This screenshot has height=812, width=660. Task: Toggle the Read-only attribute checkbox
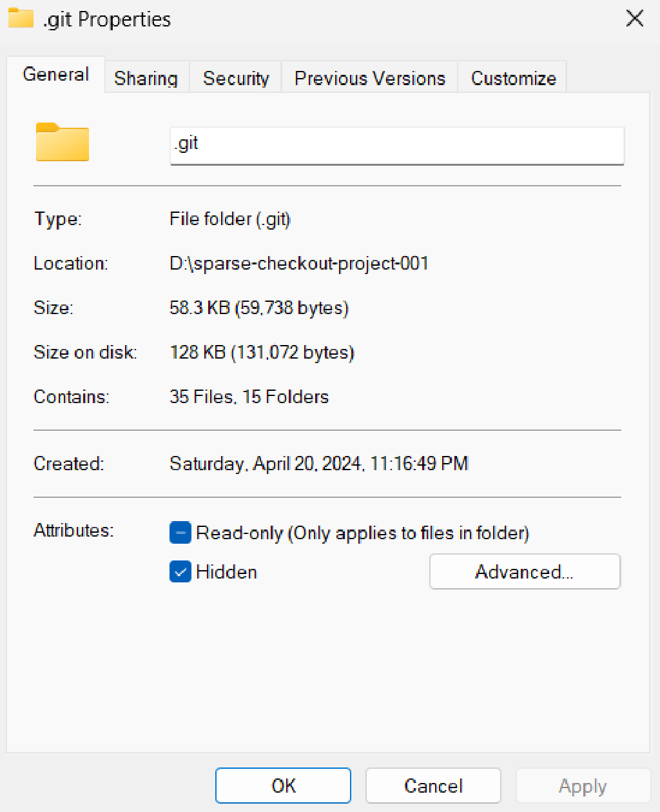[180, 533]
